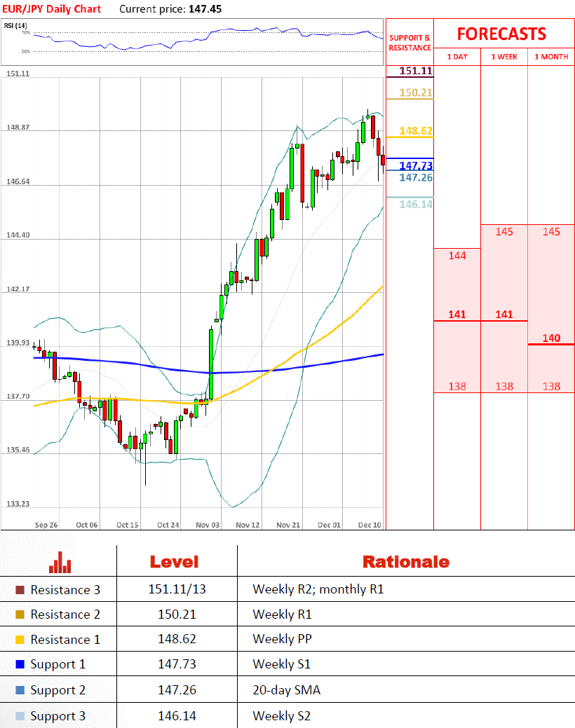Click the 138 value in 1 MONTH forecast

point(551,386)
